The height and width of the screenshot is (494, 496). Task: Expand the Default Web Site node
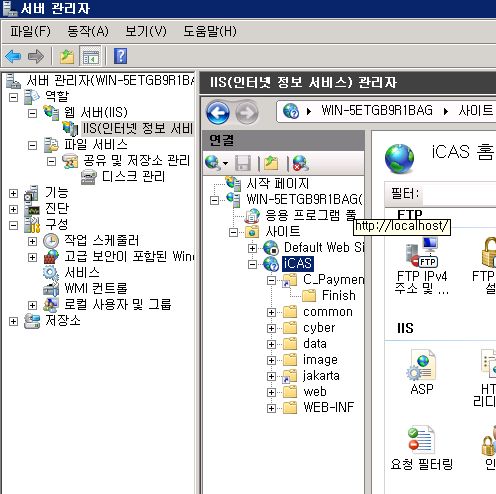pos(252,248)
